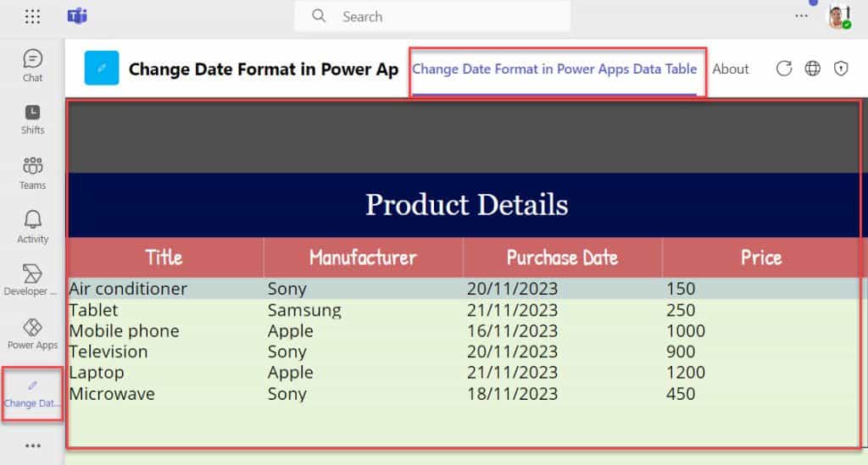Click the price value 1000
Image resolution: width=868 pixels, height=465 pixels.
tap(685, 331)
